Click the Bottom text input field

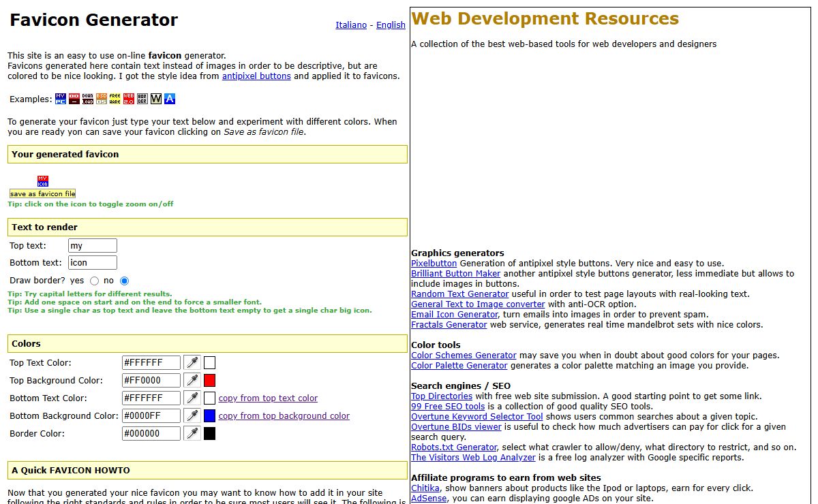pyautogui.click(x=93, y=262)
